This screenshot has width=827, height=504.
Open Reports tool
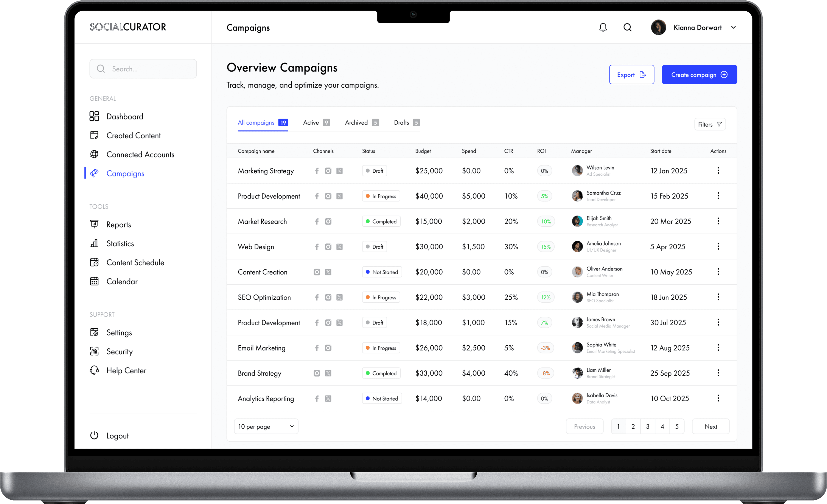110,224
